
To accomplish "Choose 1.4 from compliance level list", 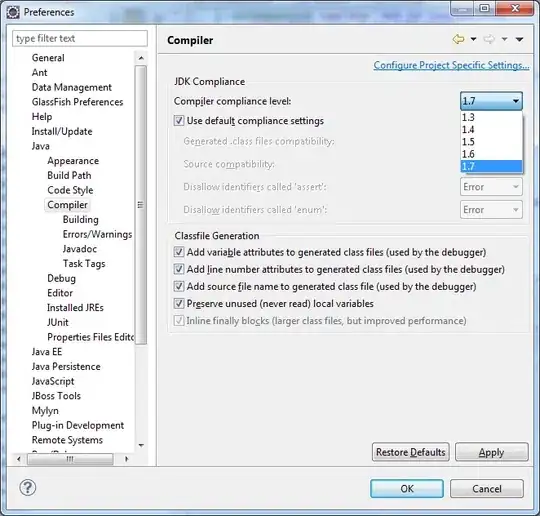I will [491, 130].
